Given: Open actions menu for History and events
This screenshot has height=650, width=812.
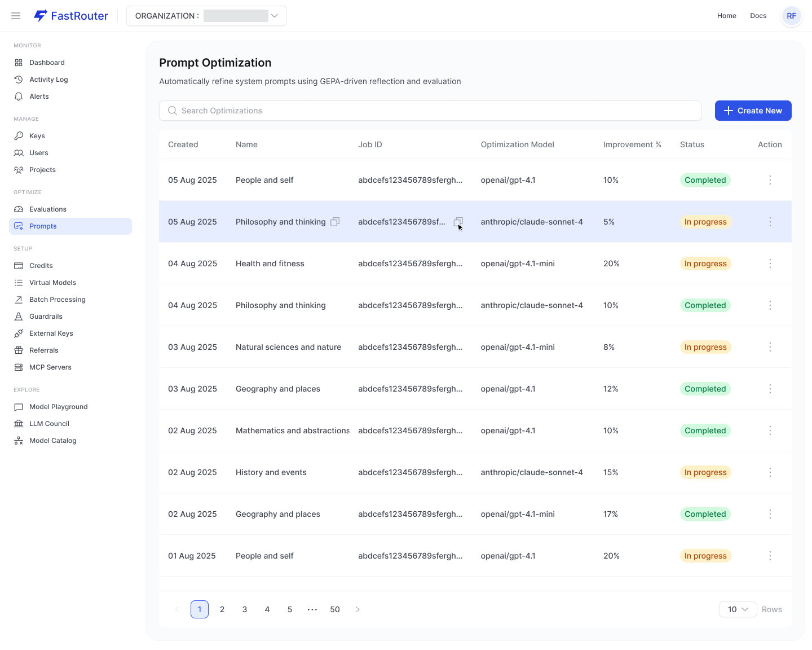Looking at the screenshot, I should click(770, 472).
